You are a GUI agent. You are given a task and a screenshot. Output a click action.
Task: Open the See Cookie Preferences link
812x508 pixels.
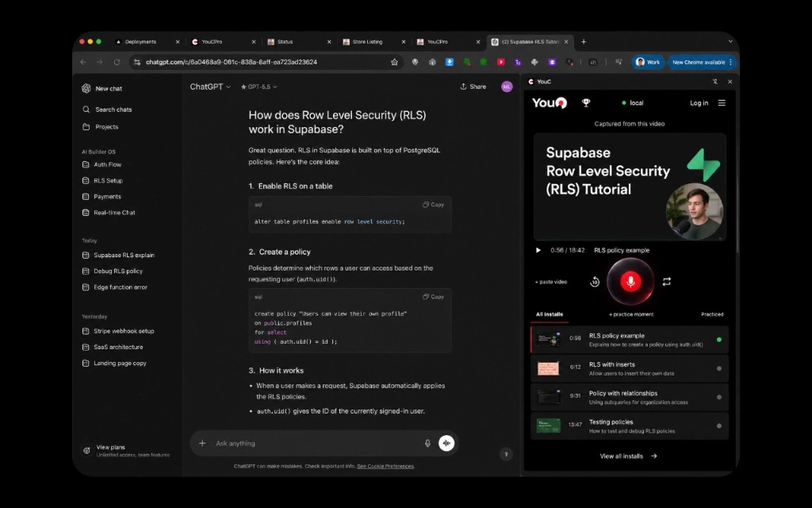(x=385, y=466)
